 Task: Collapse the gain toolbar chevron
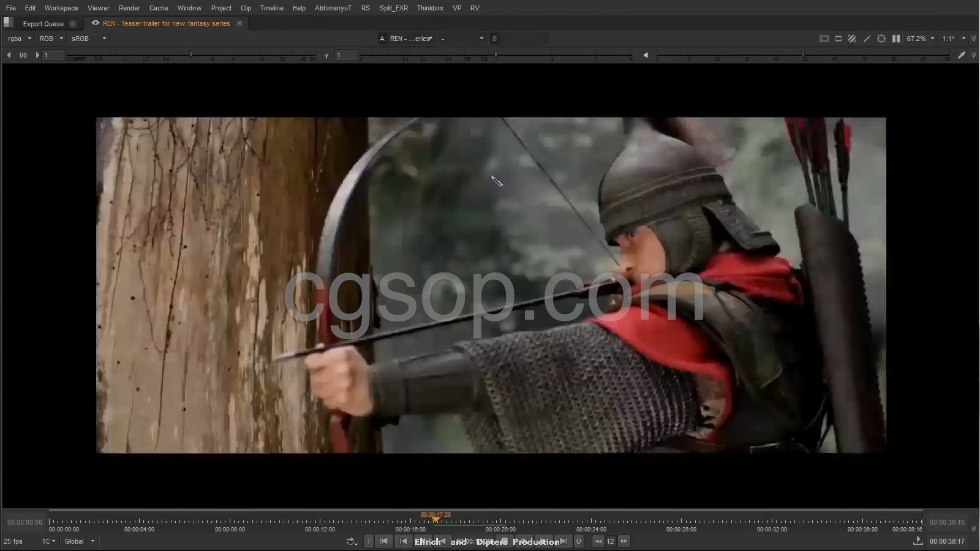[974, 55]
